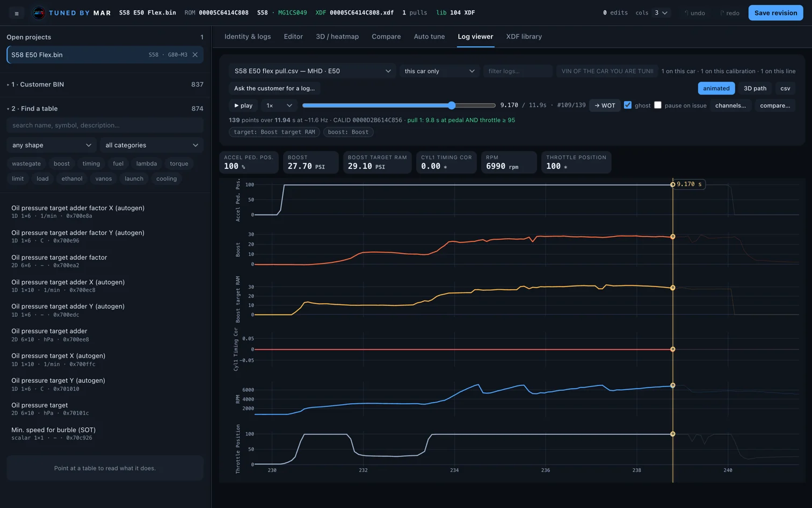Focus the filter logs field
The height and width of the screenshot is (508, 812).
(x=518, y=71)
